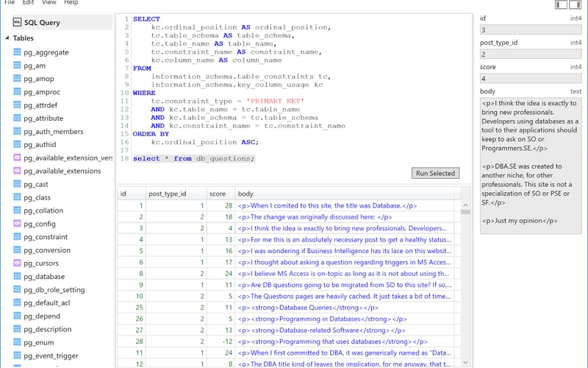Image resolution: width=588 pixels, height=368 pixels.
Task: Click the Run Selected button
Action: pos(435,173)
